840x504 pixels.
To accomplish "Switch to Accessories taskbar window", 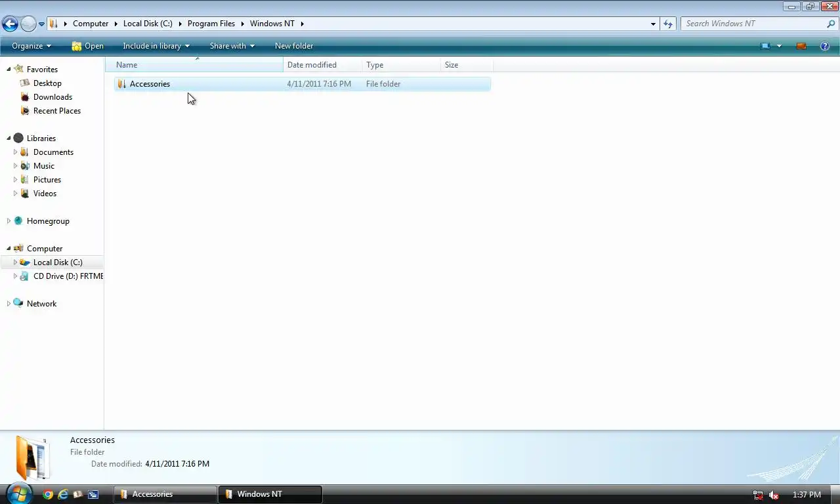I will tap(165, 494).
